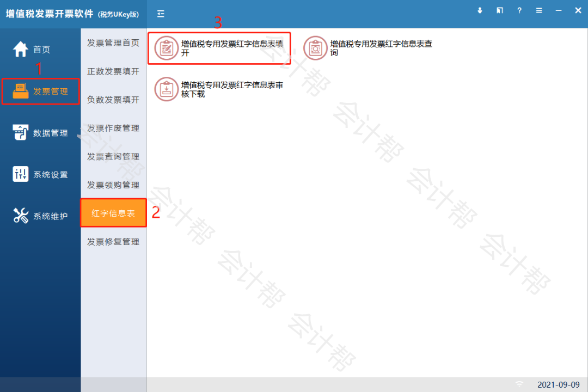Select 发票管理首页 submenu item
Viewport: 588px width, 392px height.
[113, 43]
